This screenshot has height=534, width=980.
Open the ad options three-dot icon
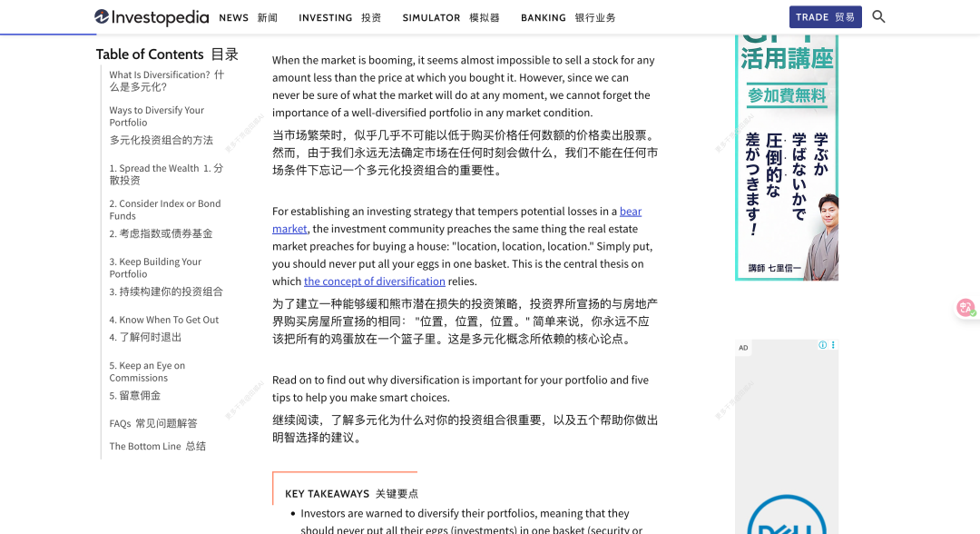coord(833,345)
